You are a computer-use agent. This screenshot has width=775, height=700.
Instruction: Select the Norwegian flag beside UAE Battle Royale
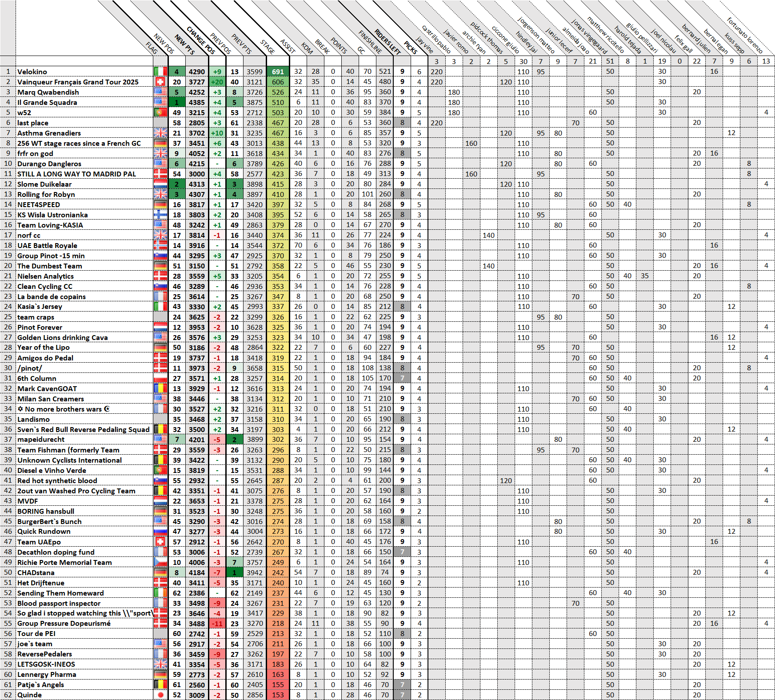pyautogui.click(x=160, y=245)
